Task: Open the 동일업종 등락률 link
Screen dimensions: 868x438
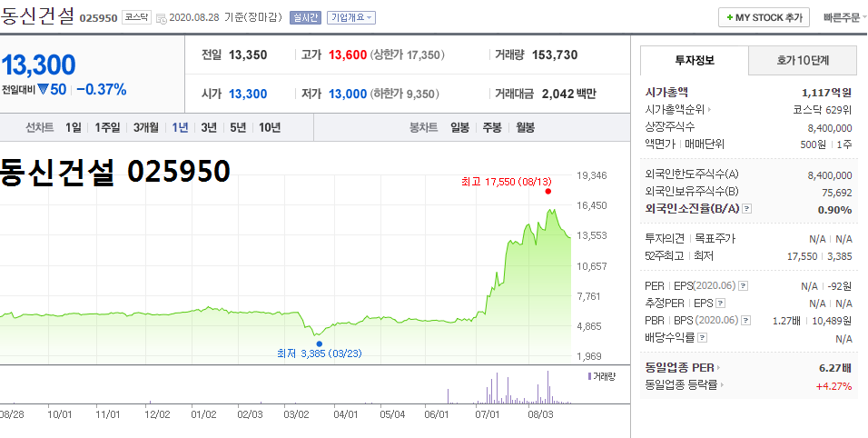Action: click(x=685, y=385)
